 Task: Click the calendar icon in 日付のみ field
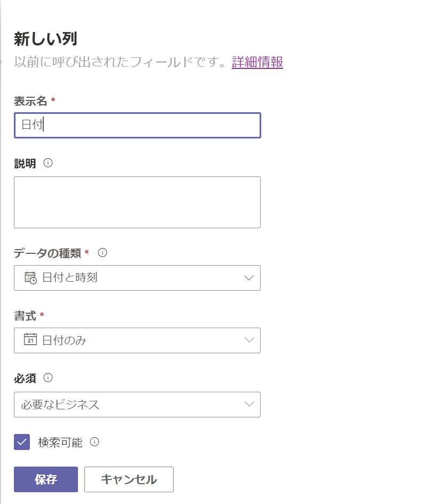[30, 340]
